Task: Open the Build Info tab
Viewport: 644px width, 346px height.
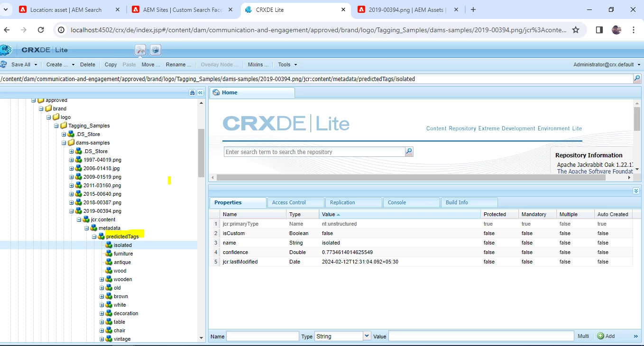Action: click(469, 202)
